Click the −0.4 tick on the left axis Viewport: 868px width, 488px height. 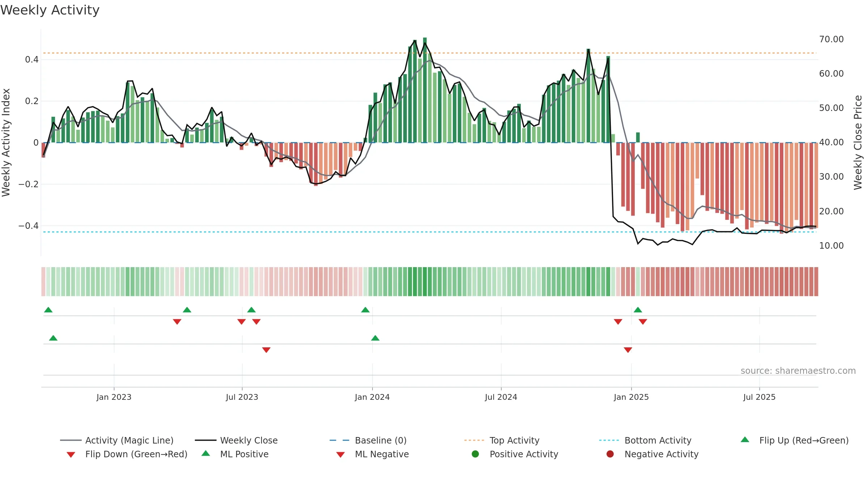(29, 226)
